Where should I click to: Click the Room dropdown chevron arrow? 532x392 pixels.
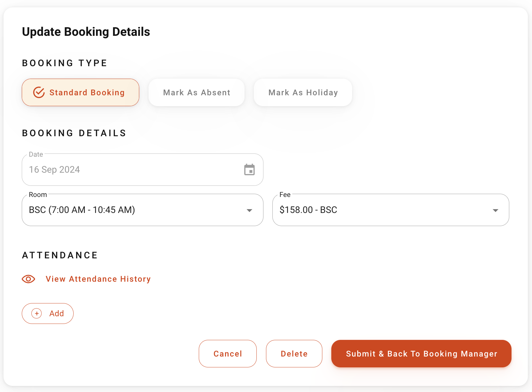249,210
